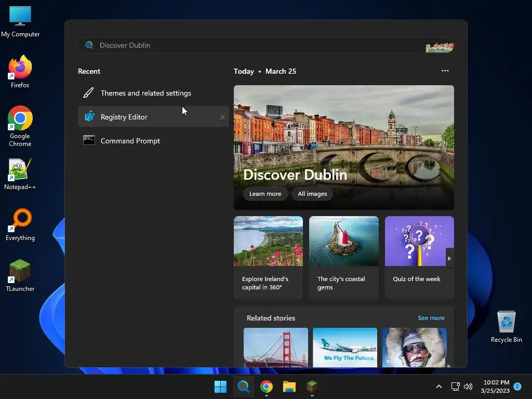
Task: Open Command Prompt from Recent
Action: click(153, 141)
